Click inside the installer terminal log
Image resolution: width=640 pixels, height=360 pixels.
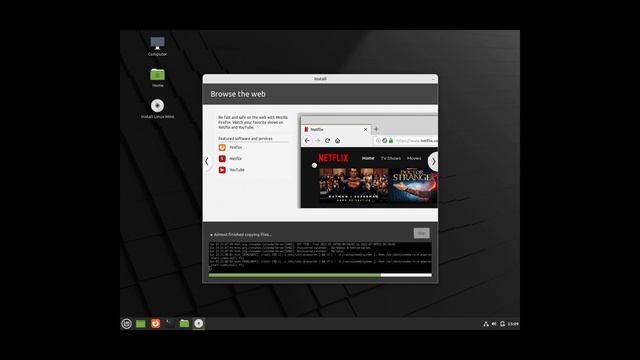320,257
